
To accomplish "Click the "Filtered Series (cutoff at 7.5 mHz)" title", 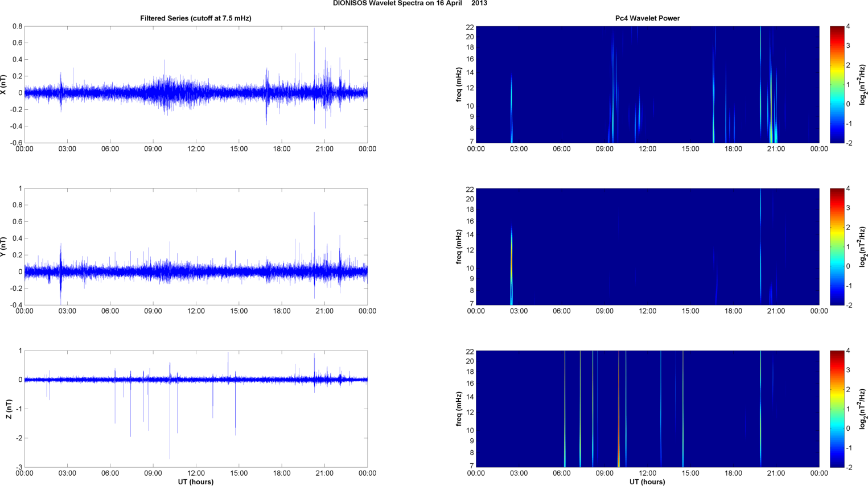I will 195,18.
